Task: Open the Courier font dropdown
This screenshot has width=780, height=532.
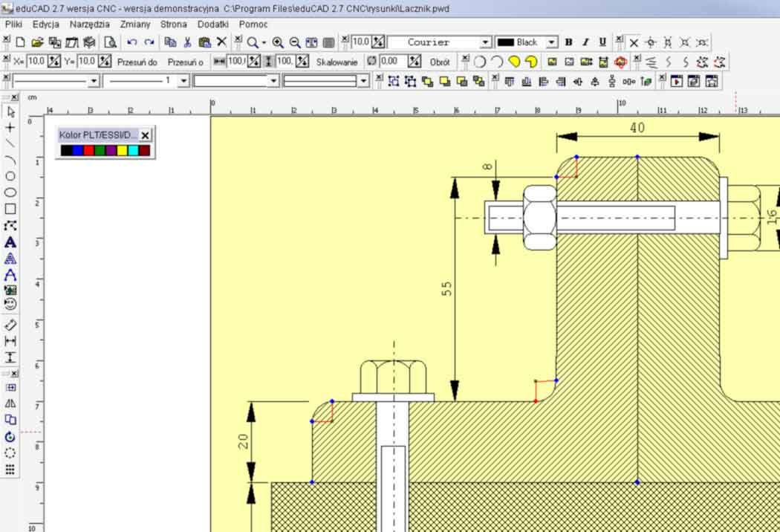Action: click(x=485, y=42)
